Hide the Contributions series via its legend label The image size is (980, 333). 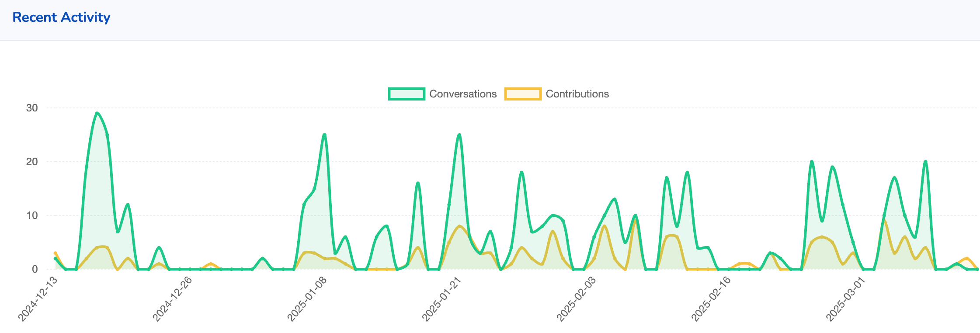click(577, 94)
